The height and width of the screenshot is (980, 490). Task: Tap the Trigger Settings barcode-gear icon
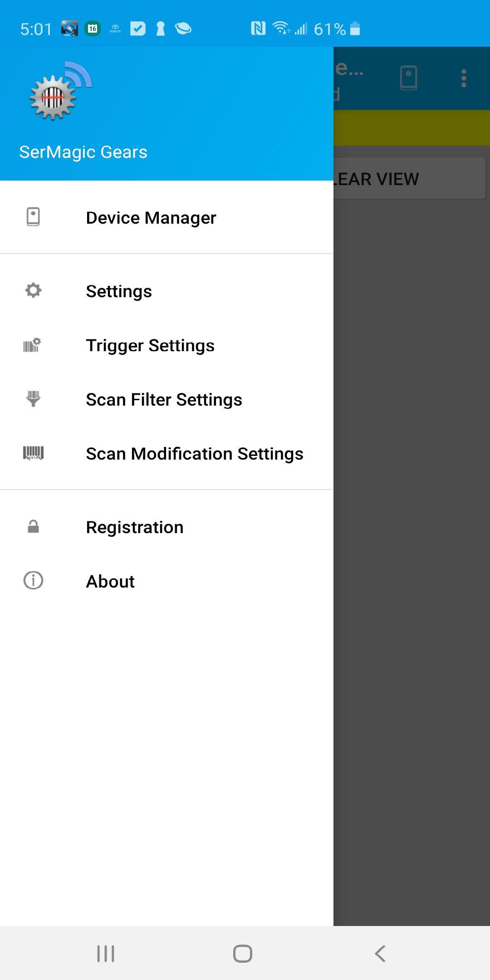click(32, 345)
